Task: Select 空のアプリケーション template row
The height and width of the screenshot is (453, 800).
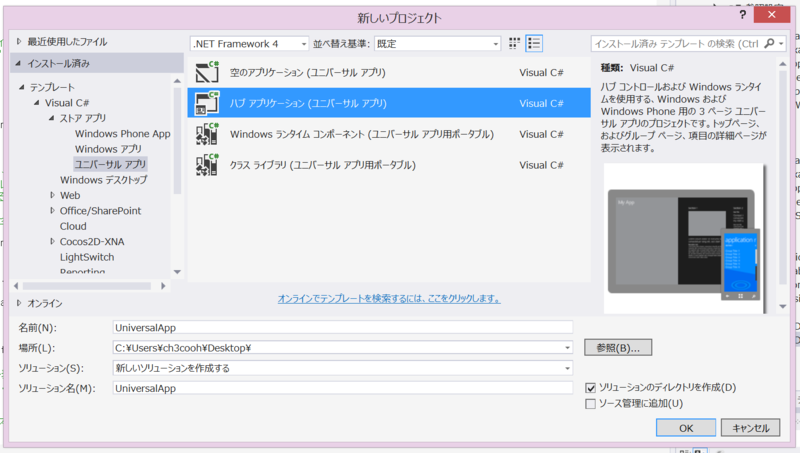Action: [x=389, y=72]
